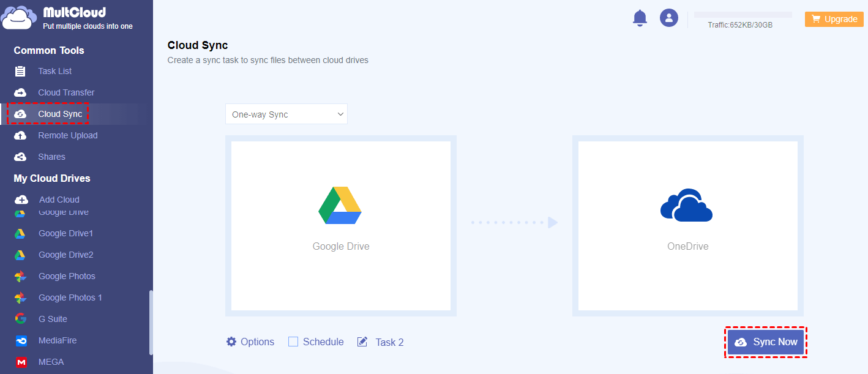Open notifications bell icon
Image resolution: width=868 pixels, height=374 pixels.
coord(640,18)
